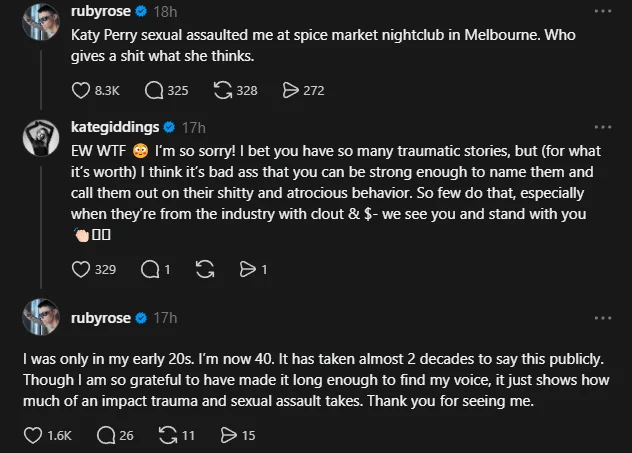
Task: Open replies on the post with 325 comments
Action: coord(154,90)
